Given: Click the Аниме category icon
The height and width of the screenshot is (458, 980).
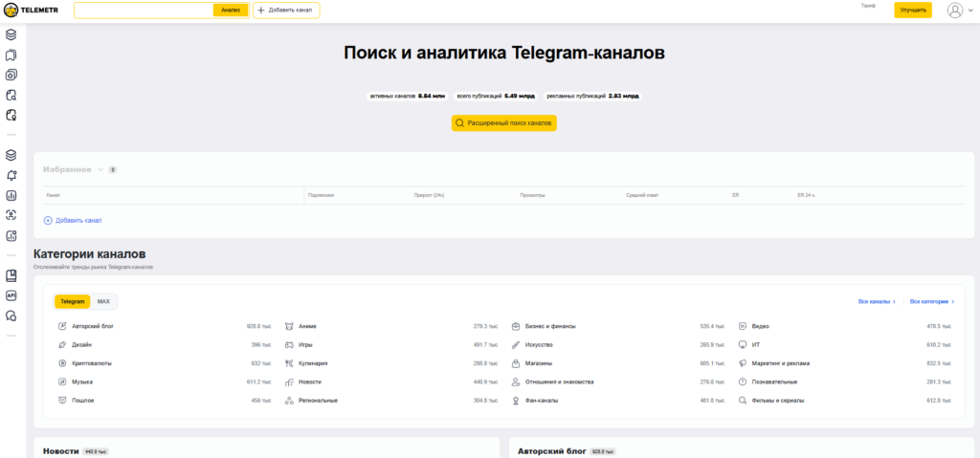Looking at the screenshot, I should click(x=289, y=326).
